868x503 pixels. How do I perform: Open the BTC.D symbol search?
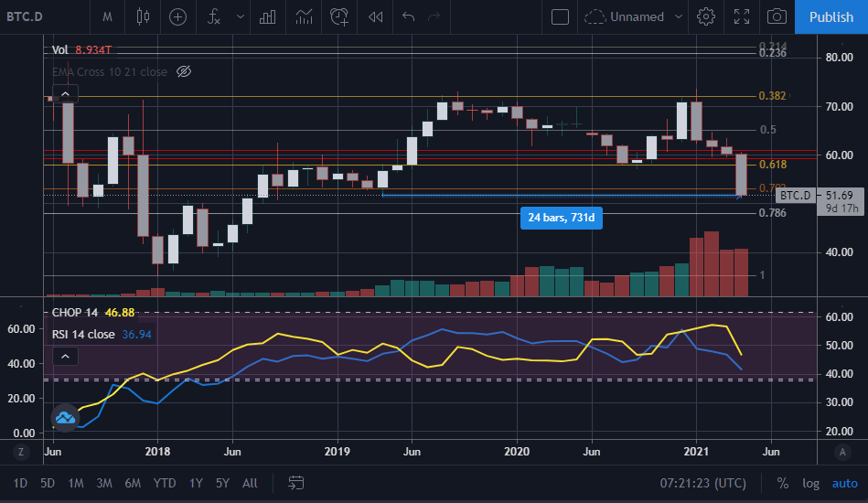click(x=25, y=16)
